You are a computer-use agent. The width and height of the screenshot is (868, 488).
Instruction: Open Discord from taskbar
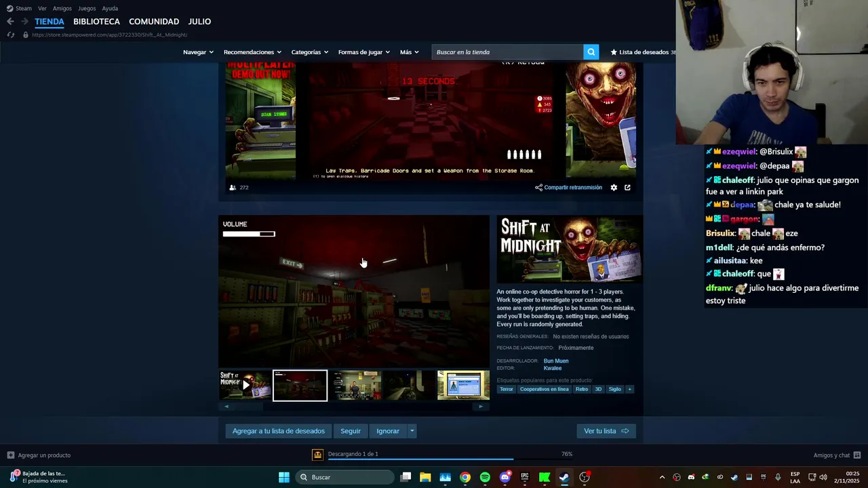pos(505,477)
